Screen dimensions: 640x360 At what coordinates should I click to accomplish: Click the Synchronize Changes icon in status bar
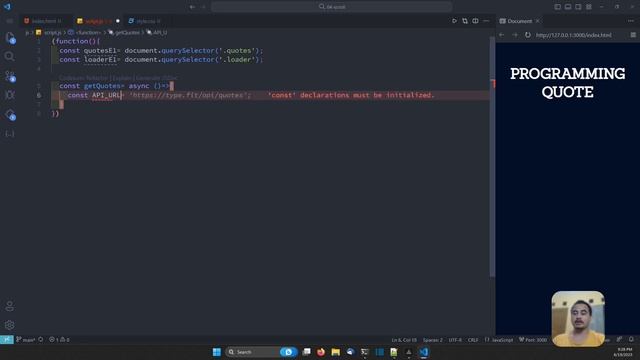41,340
